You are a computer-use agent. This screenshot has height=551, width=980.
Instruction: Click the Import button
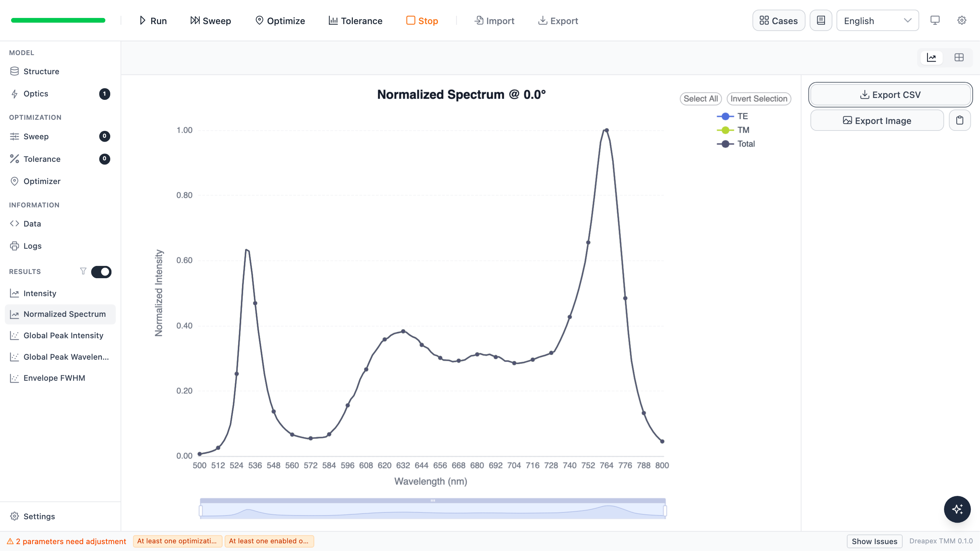pyautogui.click(x=494, y=21)
